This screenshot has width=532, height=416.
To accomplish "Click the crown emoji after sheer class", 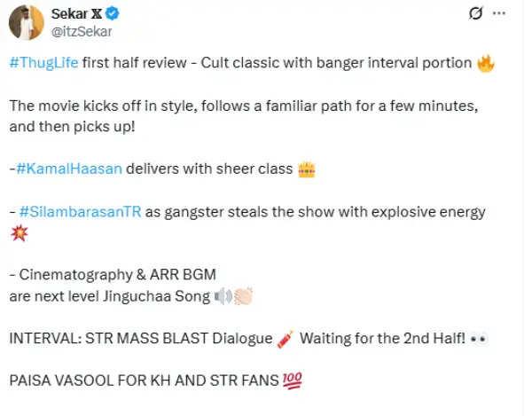I will click(x=307, y=169).
